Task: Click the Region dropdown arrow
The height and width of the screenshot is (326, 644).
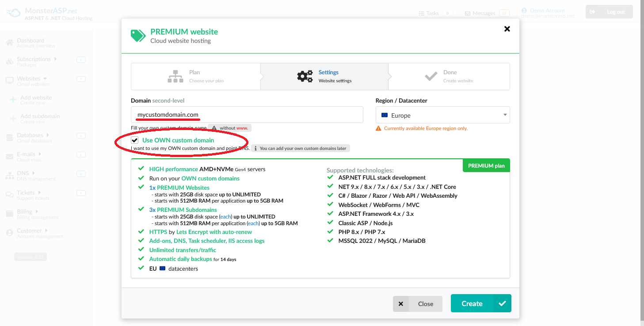Action: point(505,115)
